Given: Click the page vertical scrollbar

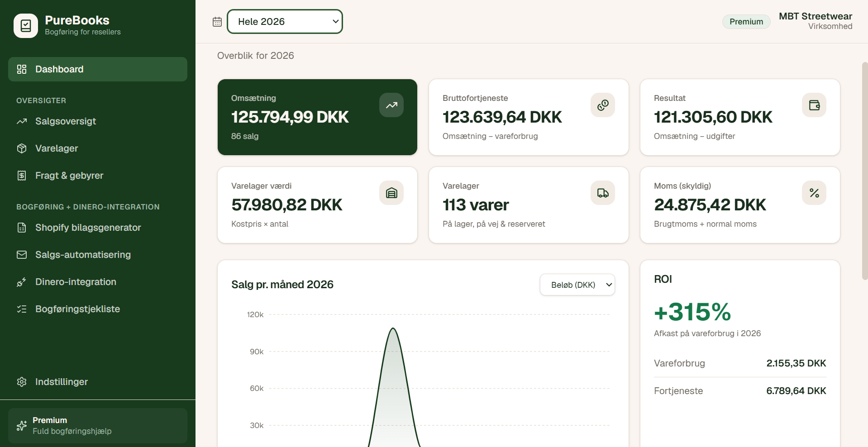Looking at the screenshot, I should [864, 171].
